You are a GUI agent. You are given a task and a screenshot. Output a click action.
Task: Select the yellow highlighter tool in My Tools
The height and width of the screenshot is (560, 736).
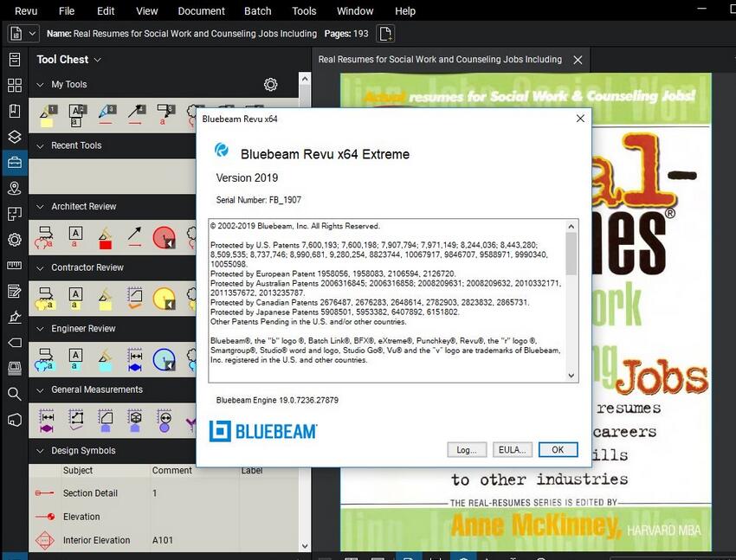tap(47, 115)
